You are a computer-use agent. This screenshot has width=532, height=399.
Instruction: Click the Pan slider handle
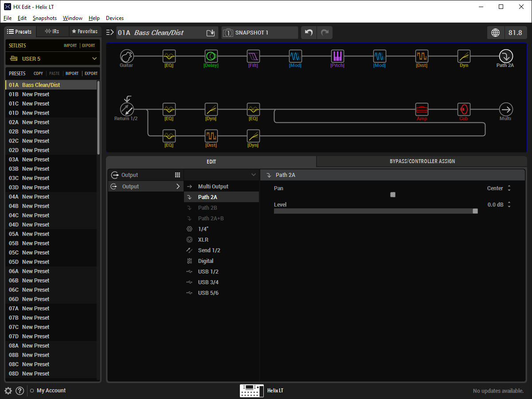pos(393,195)
